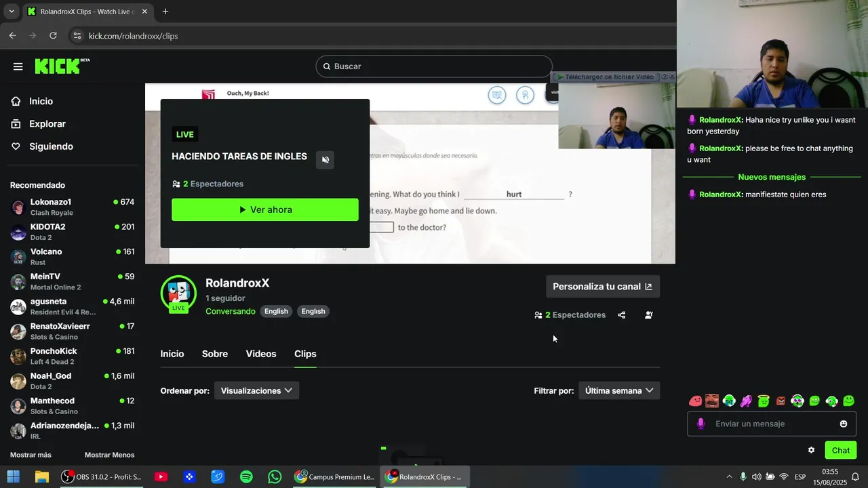This screenshot has height=488, width=868.
Task: Open Spotify from the taskbar
Action: click(246, 477)
